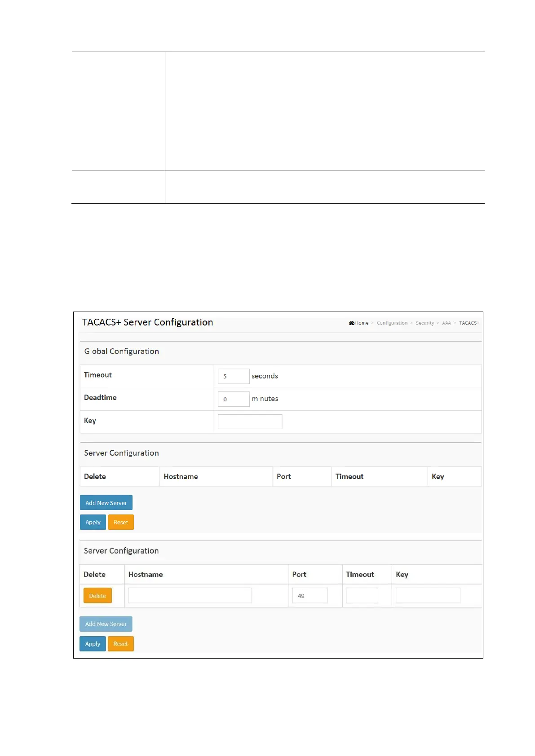The height and width of the screenshot is (756, 535).
Task: Click the server row Key field
Action: 428,595
